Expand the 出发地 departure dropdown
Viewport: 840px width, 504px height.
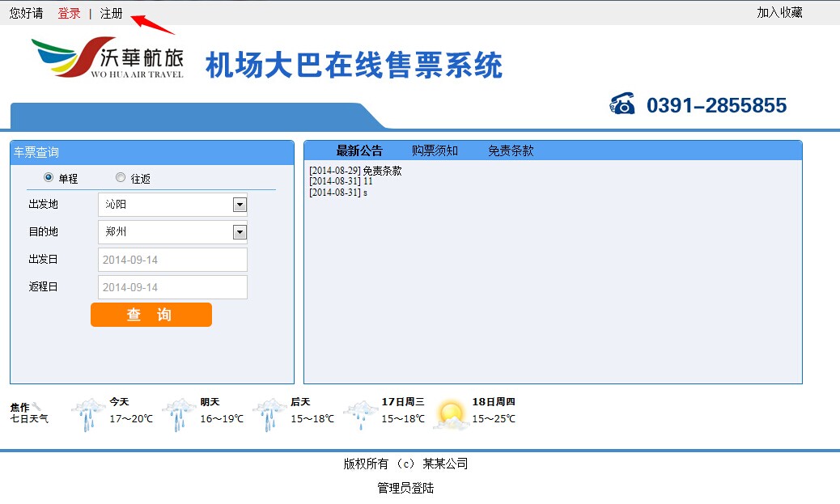click(240, 205)
